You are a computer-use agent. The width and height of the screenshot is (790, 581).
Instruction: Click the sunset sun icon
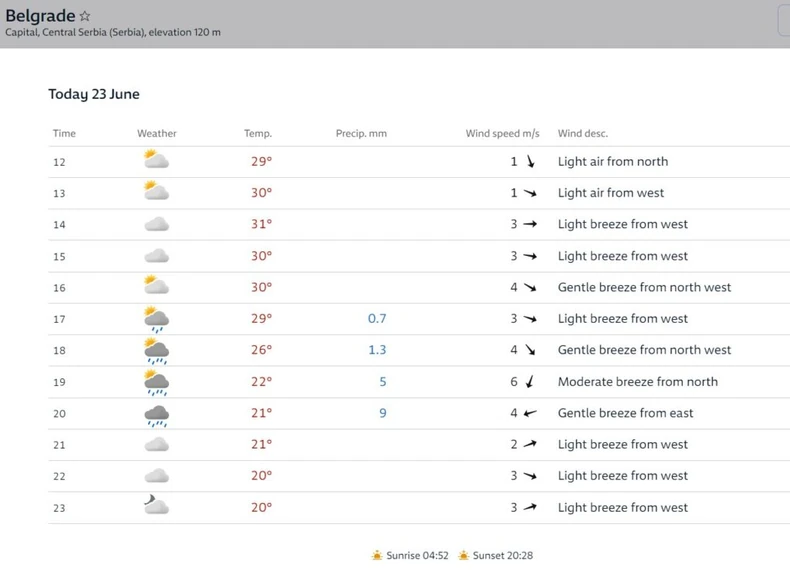pos(464,556)
